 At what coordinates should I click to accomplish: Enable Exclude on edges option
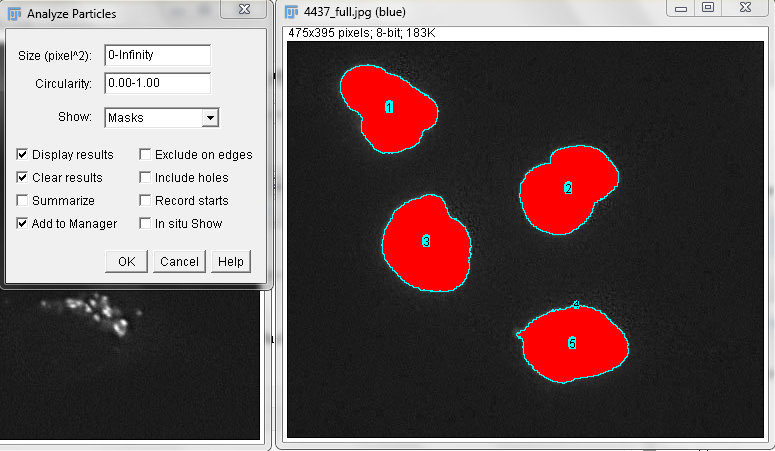click(x=145, y=154)
